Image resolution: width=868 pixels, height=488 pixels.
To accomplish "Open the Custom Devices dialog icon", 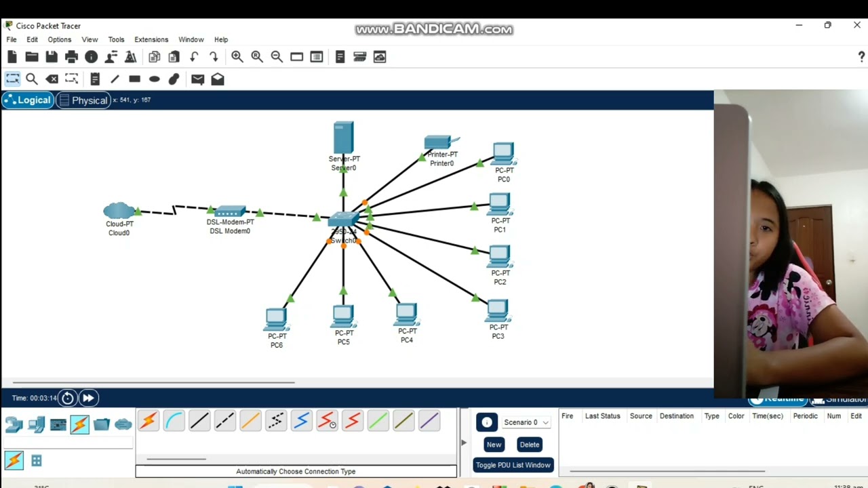I will [316, 57].
